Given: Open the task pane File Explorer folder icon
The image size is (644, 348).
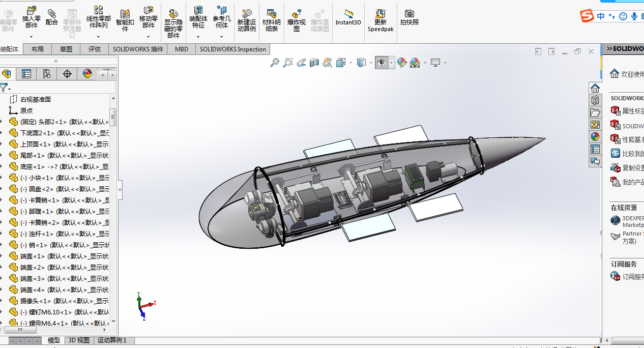Looking at the screenshot, I should point(595,112).
